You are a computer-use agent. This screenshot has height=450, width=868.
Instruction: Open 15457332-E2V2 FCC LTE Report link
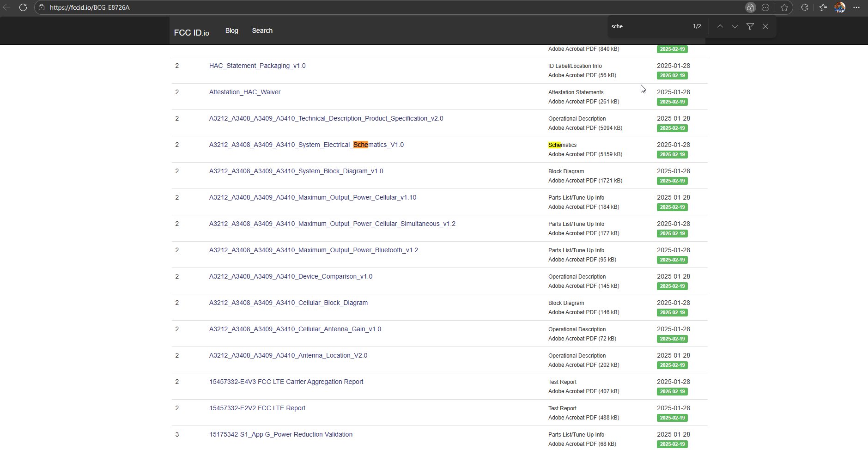coord(257,408)
